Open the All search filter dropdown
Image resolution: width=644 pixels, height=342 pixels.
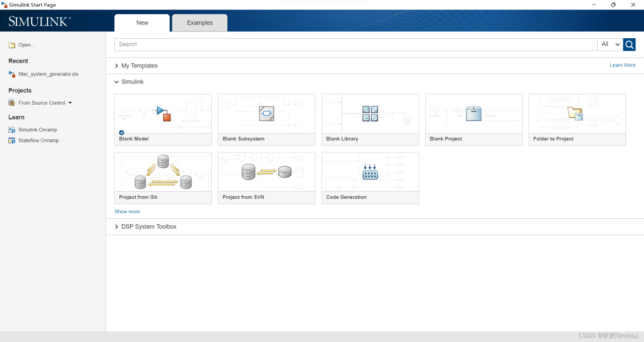(610, 45)
